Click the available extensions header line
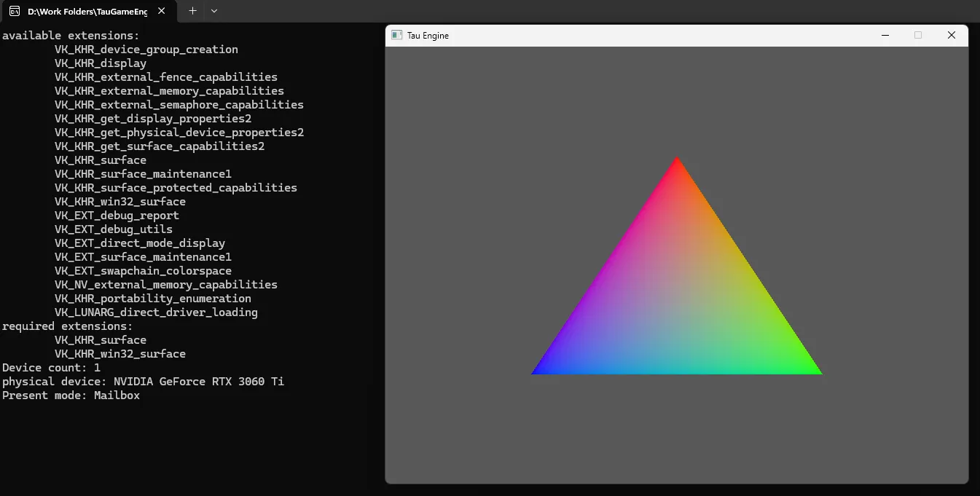 [68, 35]
